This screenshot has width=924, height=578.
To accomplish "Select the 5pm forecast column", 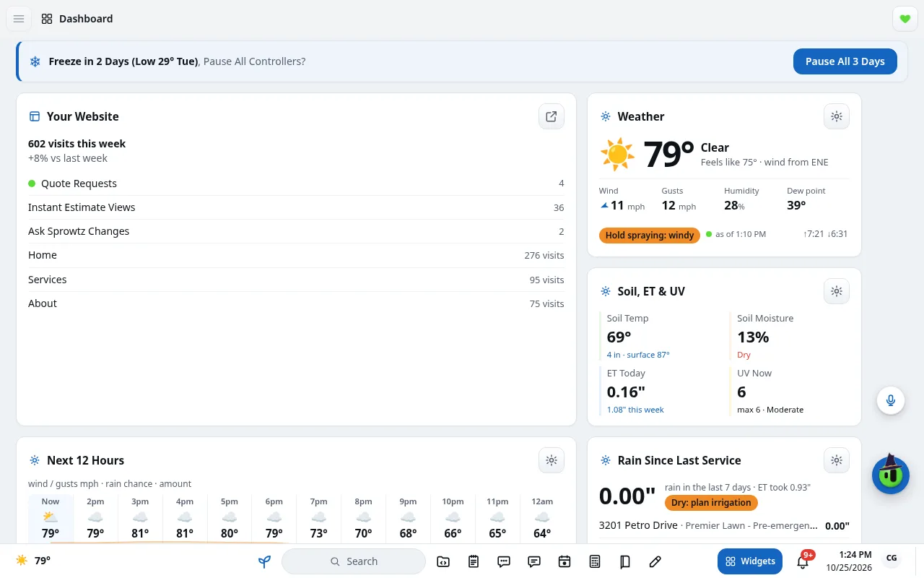I will [230, 519].
